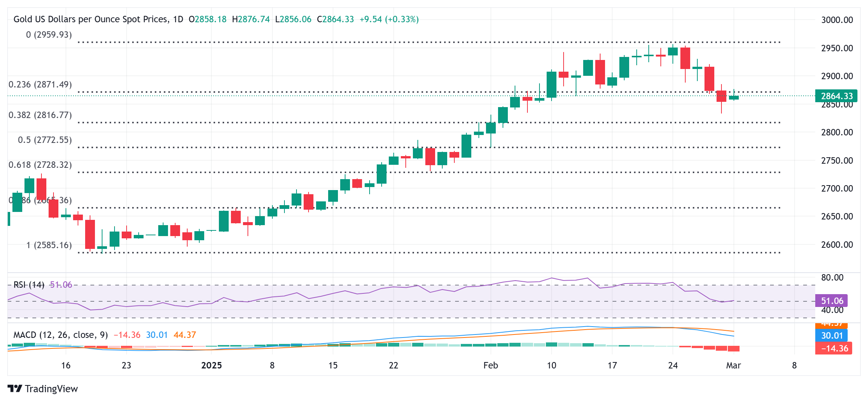Click the 2600.00 label on price axis
868x402 pixels.
[x=837, y=245]
